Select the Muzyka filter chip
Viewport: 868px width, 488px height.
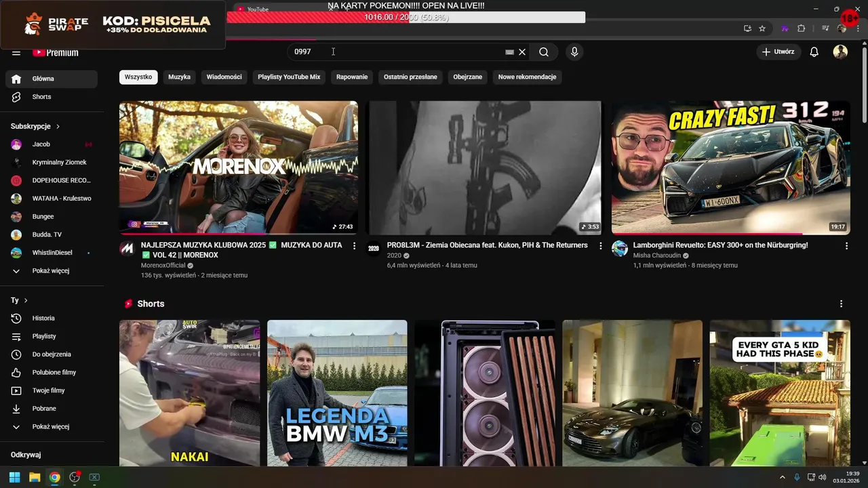coord(179,77)
